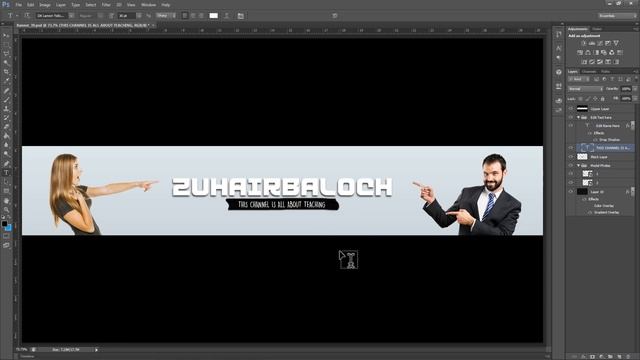Click the white text color swatch

tap(213, 16)
